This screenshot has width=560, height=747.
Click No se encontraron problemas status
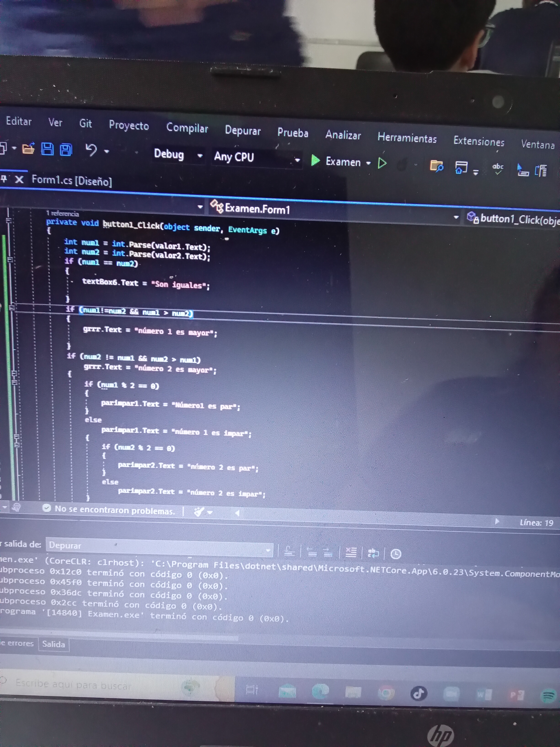coord(114,510)
